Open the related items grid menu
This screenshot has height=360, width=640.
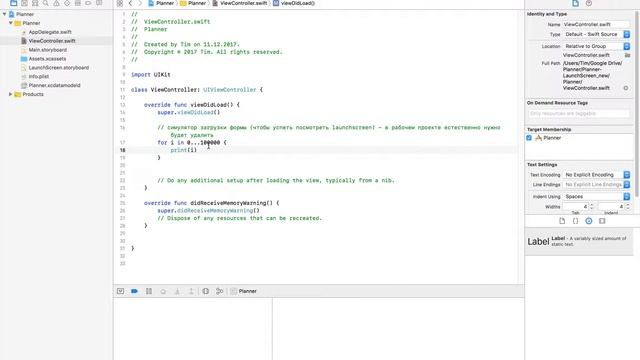[x=120, y=3]
